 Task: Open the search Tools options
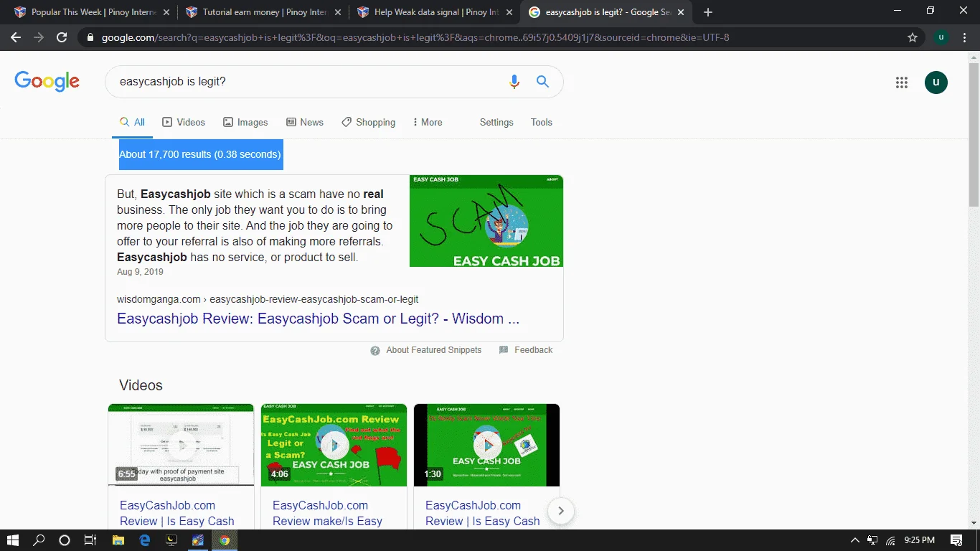[542, 122]
